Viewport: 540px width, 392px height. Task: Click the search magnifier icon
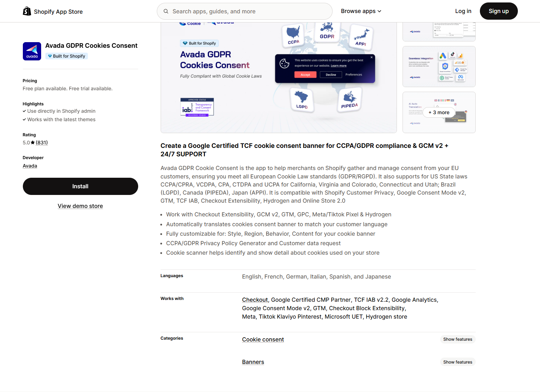tap(166, 11)
